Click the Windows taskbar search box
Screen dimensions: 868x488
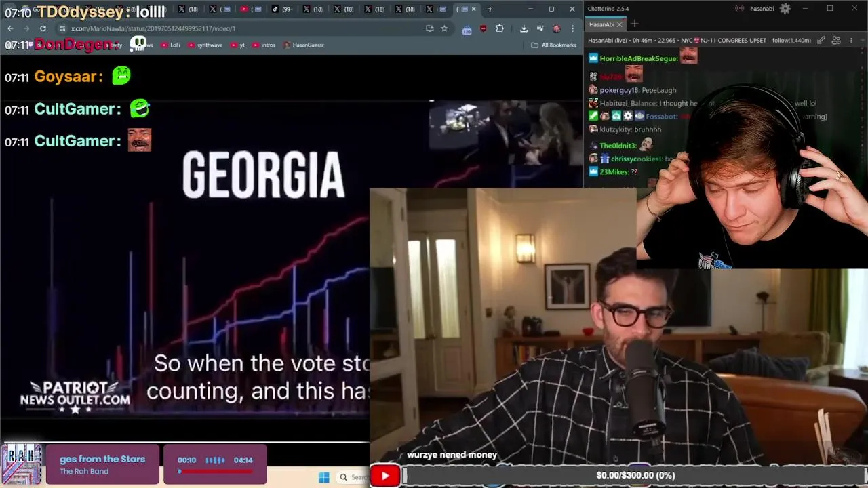(354, 477)
